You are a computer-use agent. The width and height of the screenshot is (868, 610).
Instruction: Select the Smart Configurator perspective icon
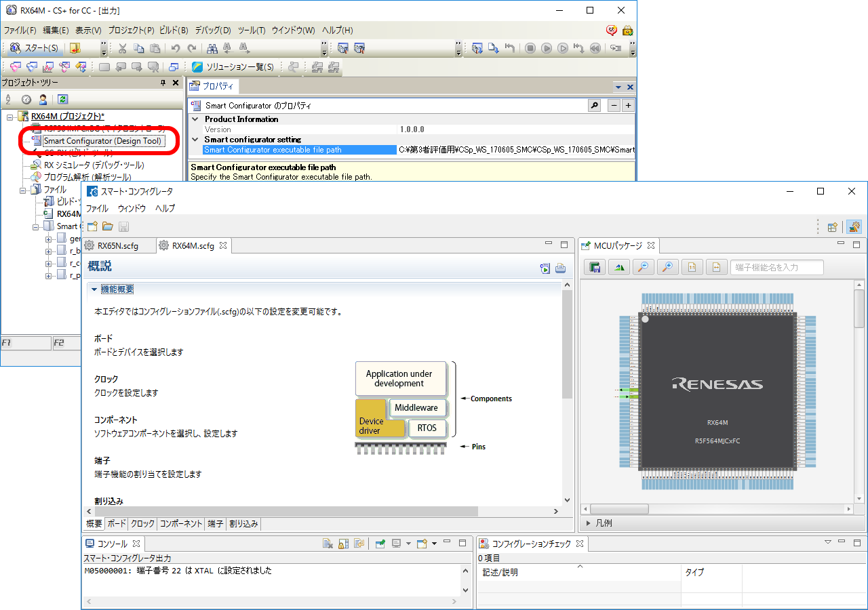[x=854, y=227]
